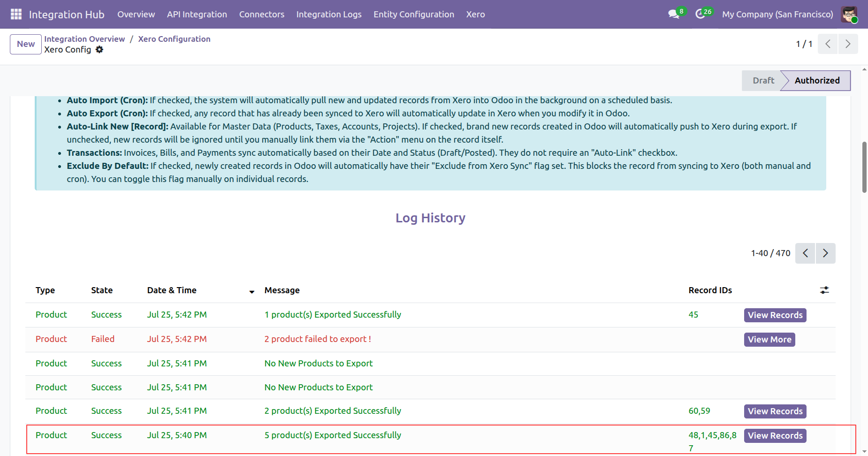Image resolution: width=868 pixels, height=456 pixels.
Task: Click the company name My Company (San Francisco)
Action: (x=777, y=14)
